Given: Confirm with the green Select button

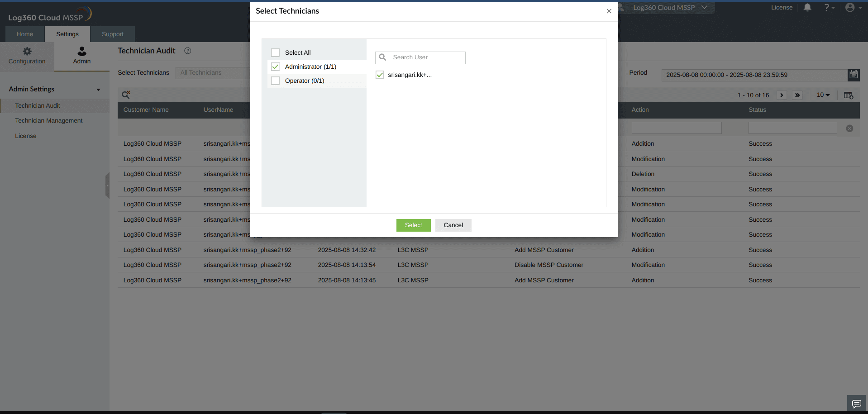Looking at the screenshot, I should [414, 225].
